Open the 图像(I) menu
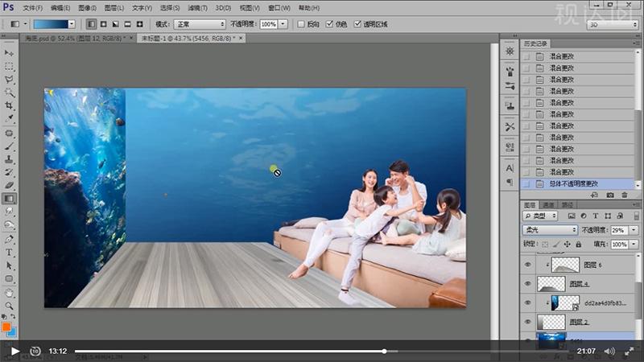This screenshot has width=644, height=362. (87, 8)
